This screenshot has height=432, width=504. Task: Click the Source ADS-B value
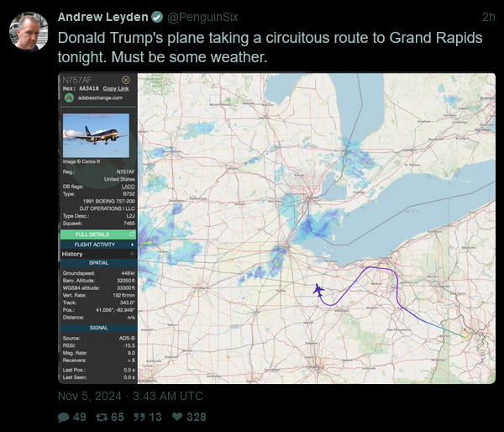pyautogui.click(x=127, y=338)
